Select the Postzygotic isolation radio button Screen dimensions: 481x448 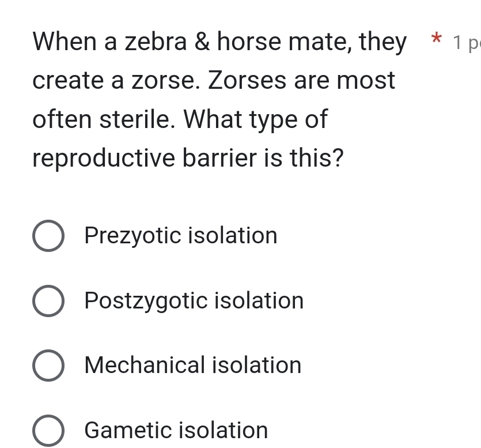click(x=48, y=300)
